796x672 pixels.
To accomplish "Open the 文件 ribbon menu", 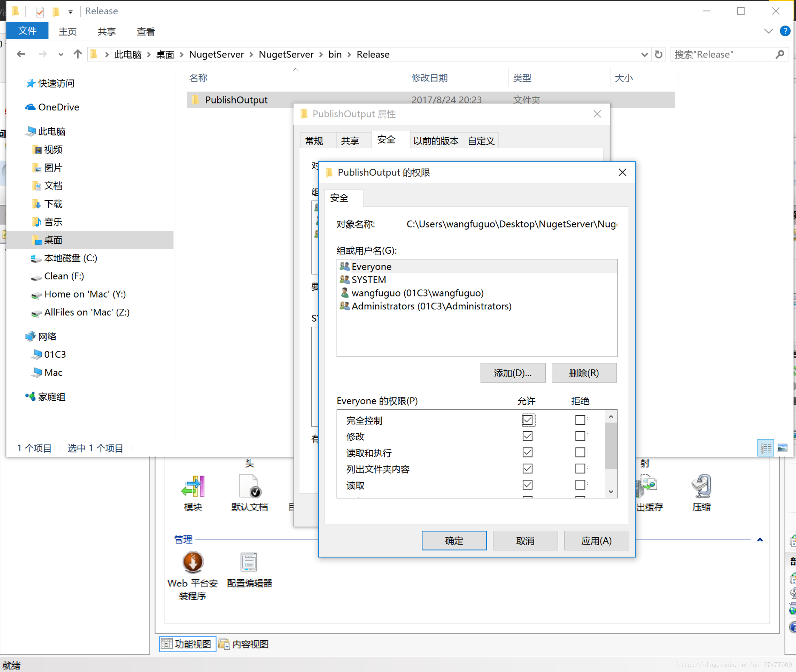I will pos(27,31).
